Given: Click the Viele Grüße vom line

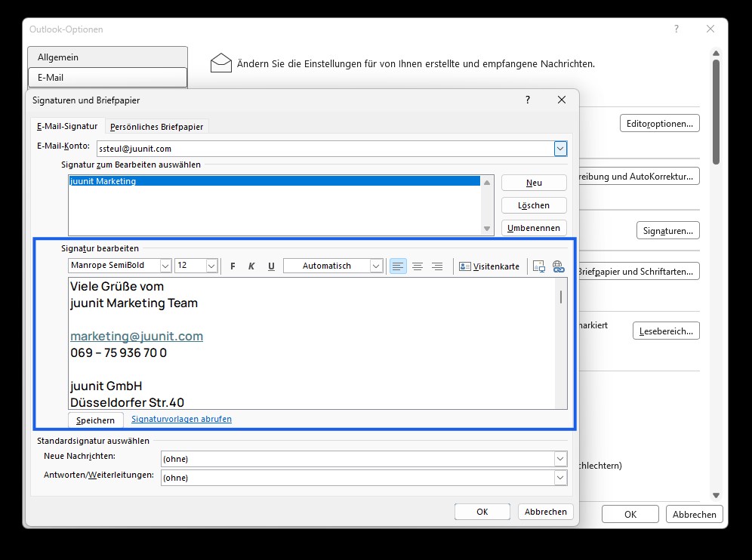Looking at the screenshot, I should click(117, 286).
